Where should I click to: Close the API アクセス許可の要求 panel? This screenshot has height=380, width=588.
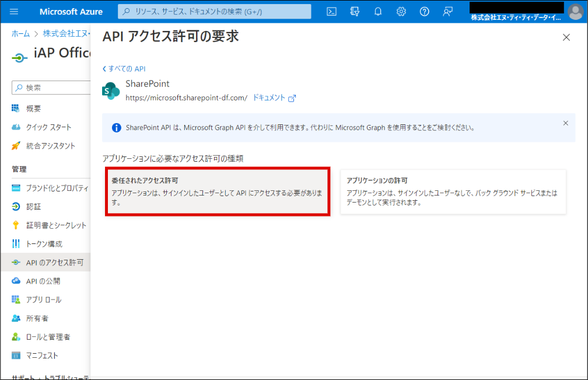pyautogui.click(x=566, y=37)
